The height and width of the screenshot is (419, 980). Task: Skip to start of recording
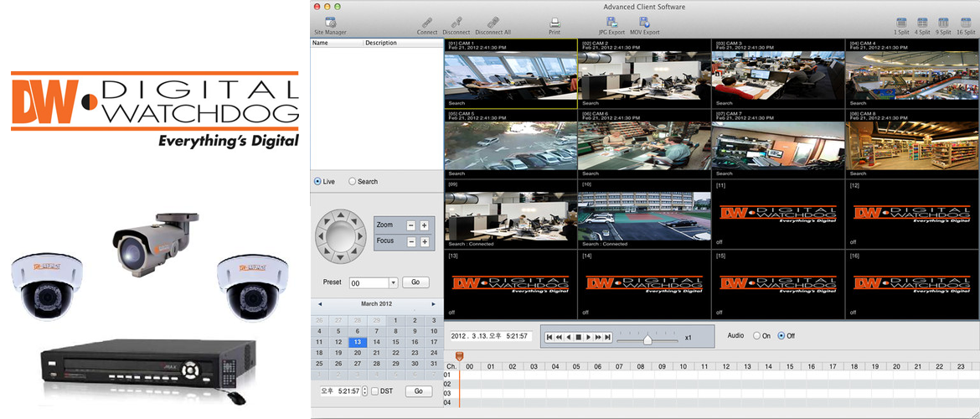(x=549, y=337)
